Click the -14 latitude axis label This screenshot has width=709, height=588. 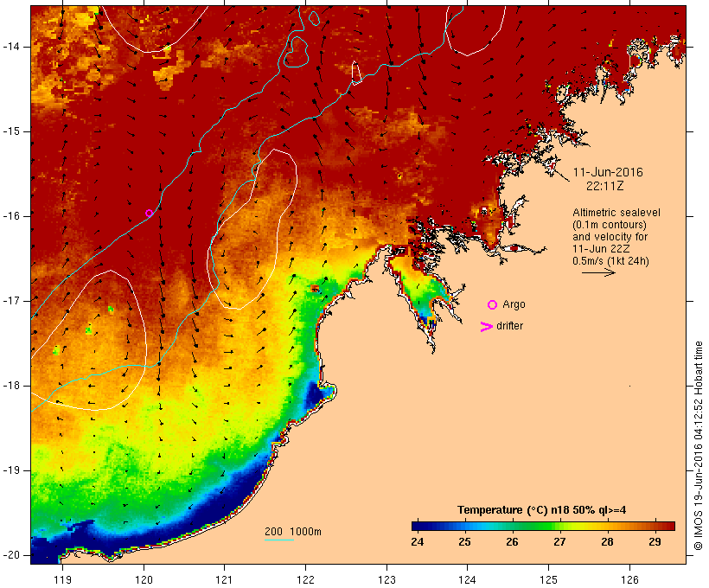11,47
